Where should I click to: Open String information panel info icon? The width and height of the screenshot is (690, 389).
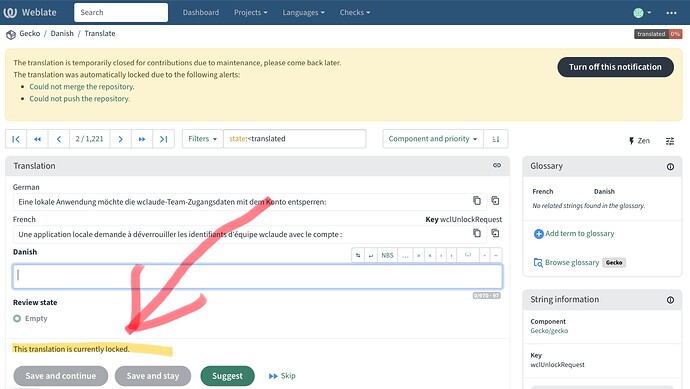670,300
